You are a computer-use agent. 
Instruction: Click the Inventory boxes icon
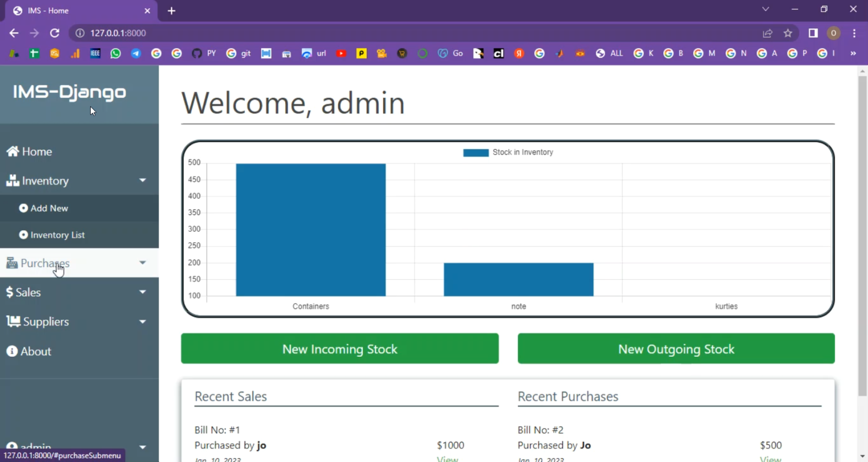coord(13,181)
